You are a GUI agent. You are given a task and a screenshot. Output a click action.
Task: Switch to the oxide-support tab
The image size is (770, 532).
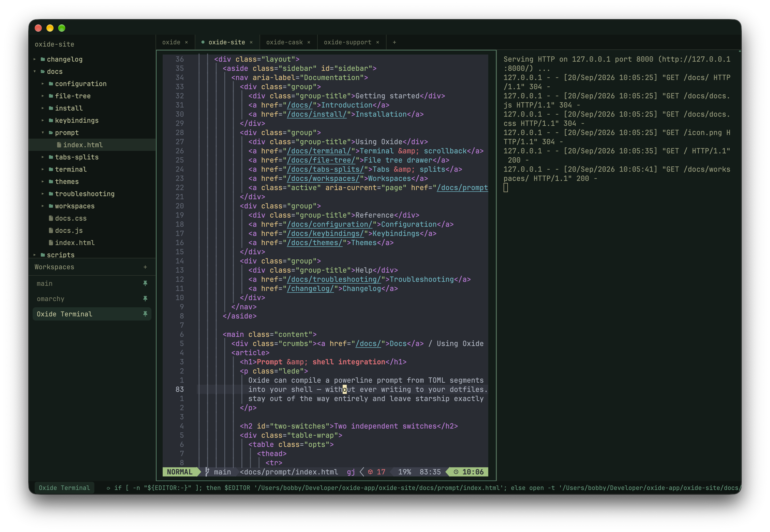point(347,42)
